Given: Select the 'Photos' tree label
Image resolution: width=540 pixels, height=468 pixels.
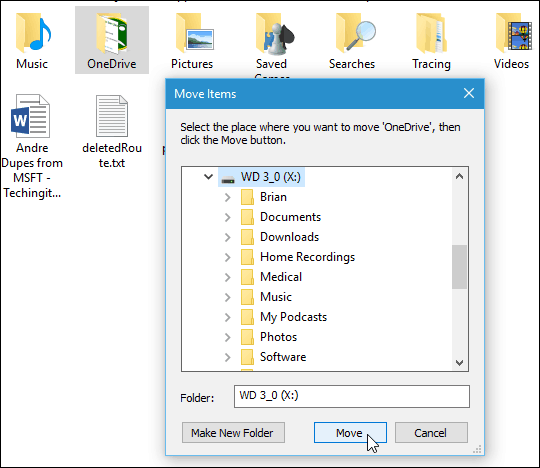Looking at the screenshot, I should point(278,337).
